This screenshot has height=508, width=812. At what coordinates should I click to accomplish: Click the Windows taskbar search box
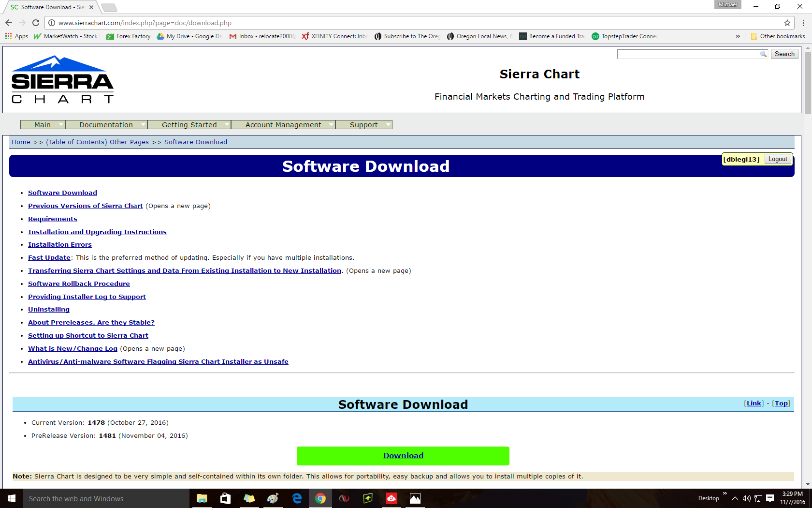[x=106, y=498]
